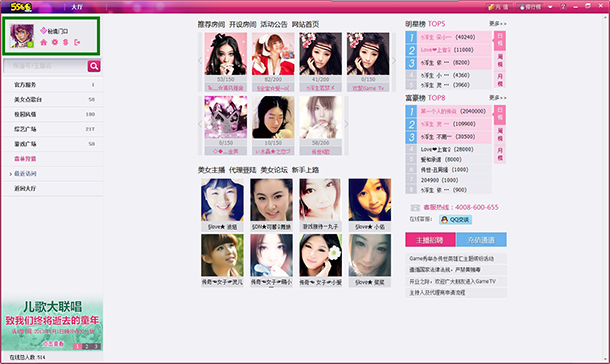The width and height of the screenshot is (610, 364).
Task: Open 美女论坛 tab
Action: coord(274,170)
